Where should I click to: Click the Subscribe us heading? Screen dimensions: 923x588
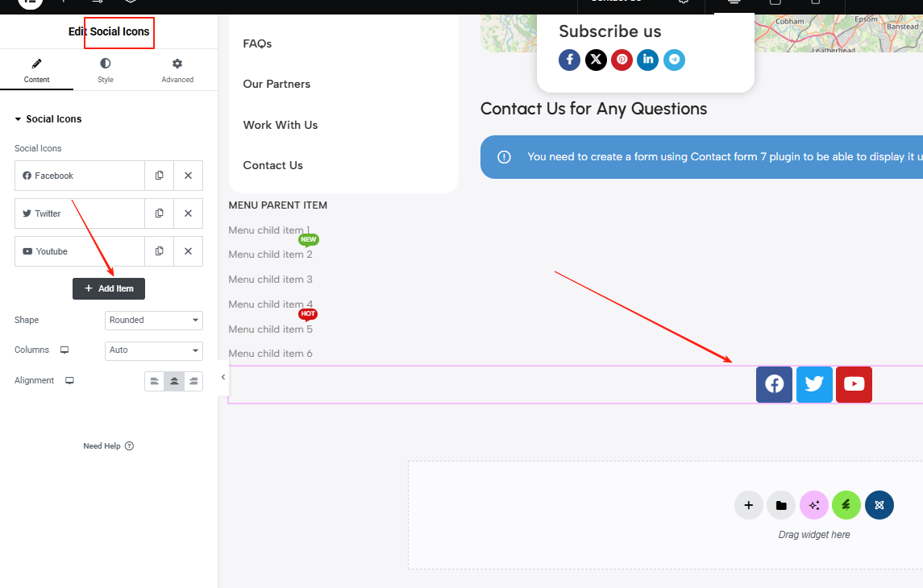coord(610,31)
